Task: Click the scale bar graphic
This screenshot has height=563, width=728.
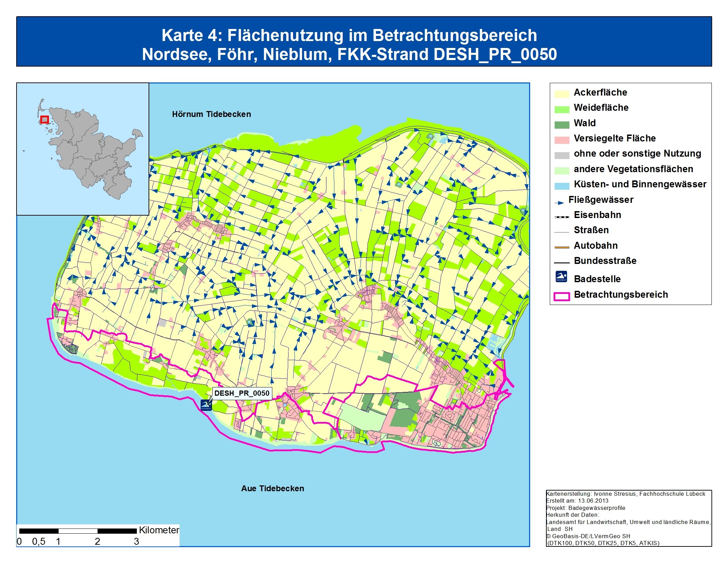Action: 78,531
